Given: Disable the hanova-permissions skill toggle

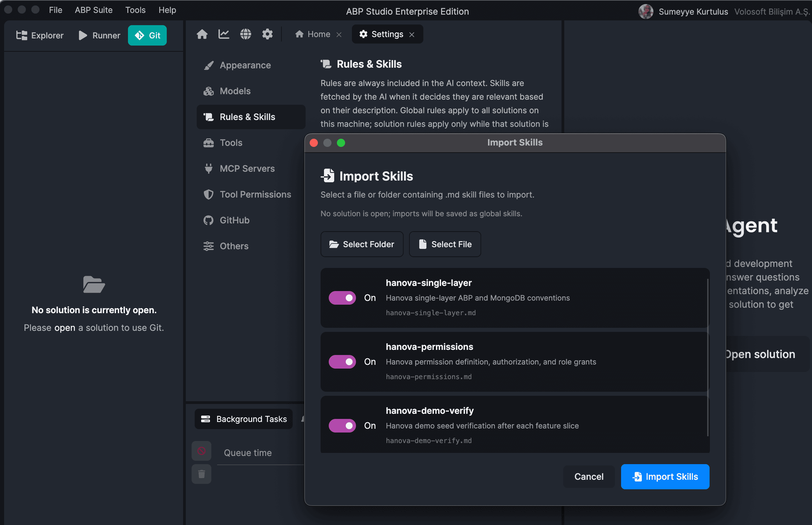Looking at the screenshot, I should click(x=342, y=362).
